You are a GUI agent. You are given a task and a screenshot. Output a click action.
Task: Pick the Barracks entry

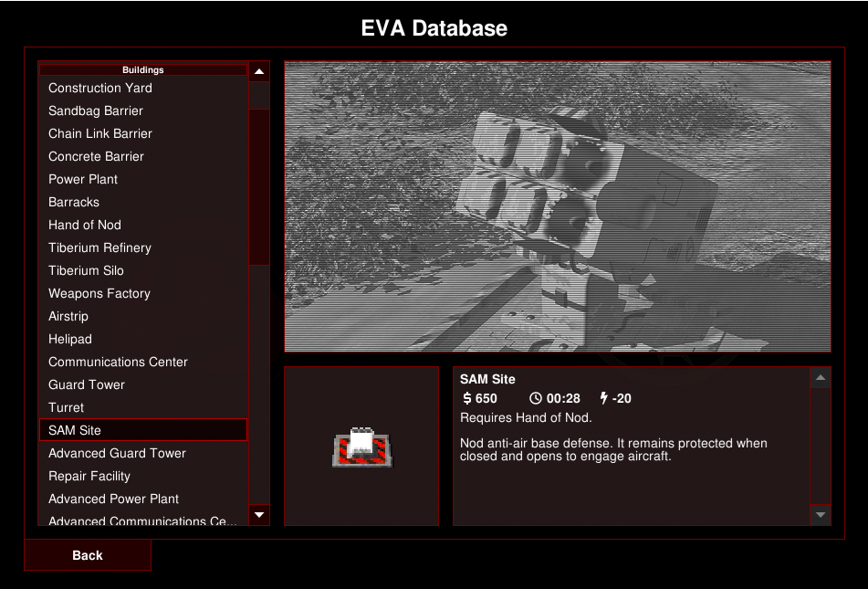[142, 202]
